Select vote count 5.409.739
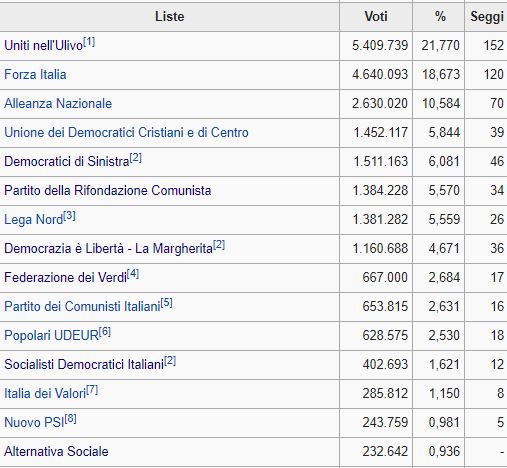Screen dimensions: 507x468 380,46
